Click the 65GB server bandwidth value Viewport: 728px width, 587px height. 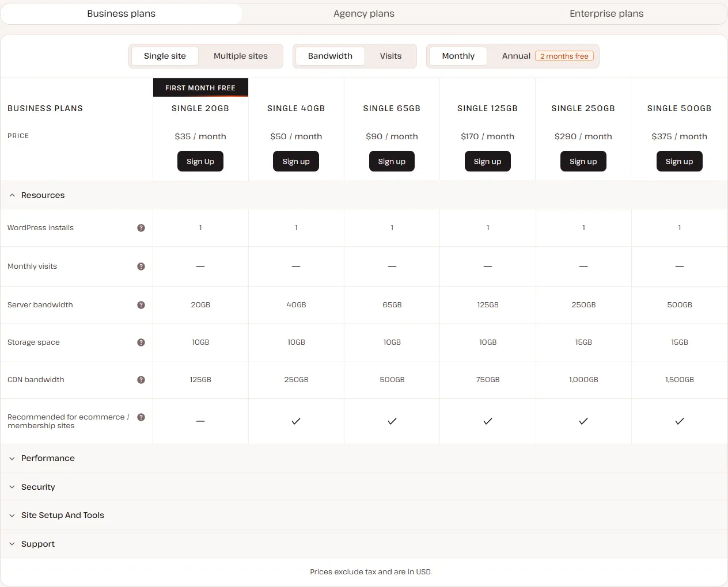(x=392, y=305)
